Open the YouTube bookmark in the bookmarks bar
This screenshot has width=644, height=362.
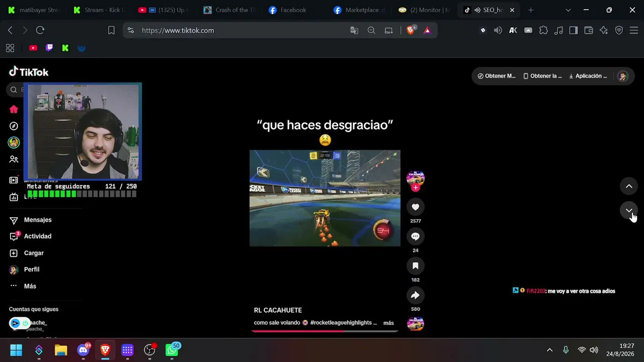(x=33, y=48)
